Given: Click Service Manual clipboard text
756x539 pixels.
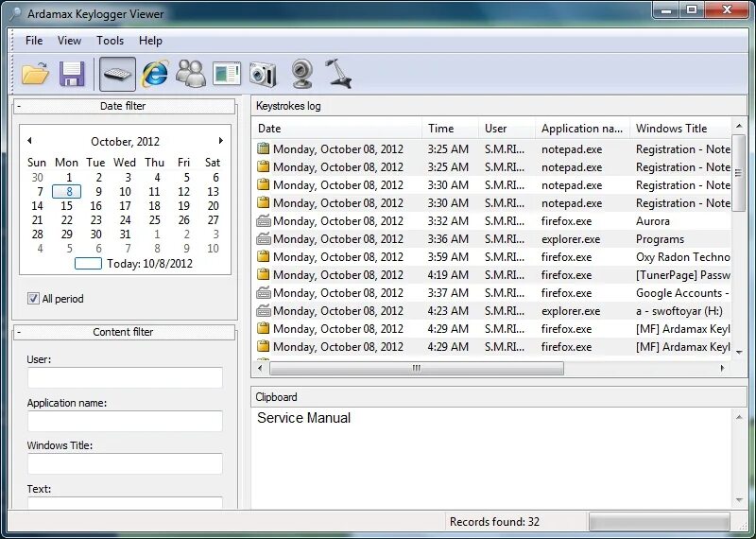Looking at the screenshot, I should point(303,418).
